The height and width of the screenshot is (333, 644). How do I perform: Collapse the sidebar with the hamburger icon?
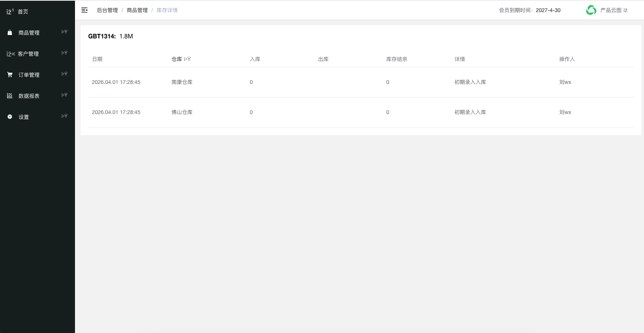coord(84,10)
